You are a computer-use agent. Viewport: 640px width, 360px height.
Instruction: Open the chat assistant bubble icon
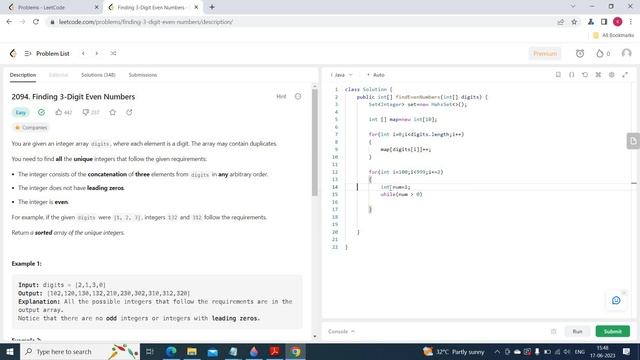616,300
